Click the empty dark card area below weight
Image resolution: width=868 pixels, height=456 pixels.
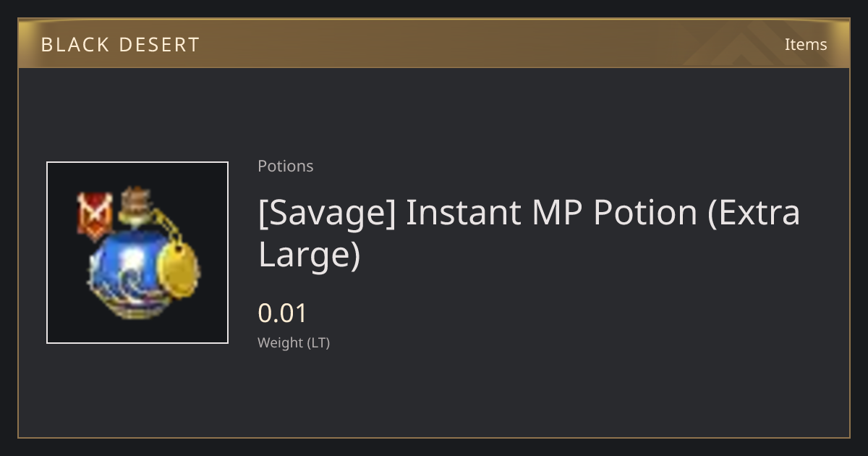[x=434, y=394]
